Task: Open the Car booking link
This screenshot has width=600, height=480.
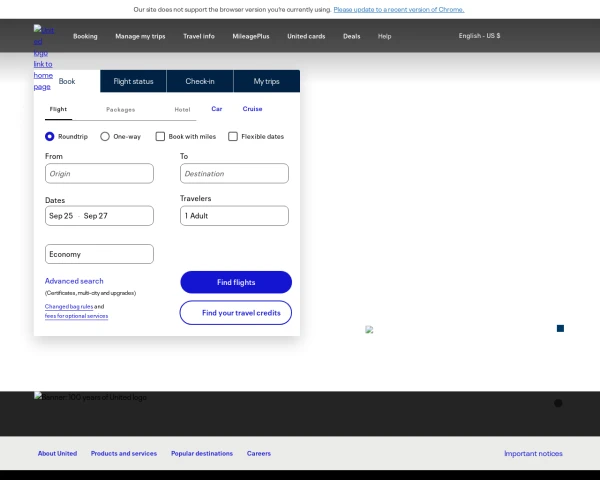Action: pyautogui.click(x=217, y=109)
